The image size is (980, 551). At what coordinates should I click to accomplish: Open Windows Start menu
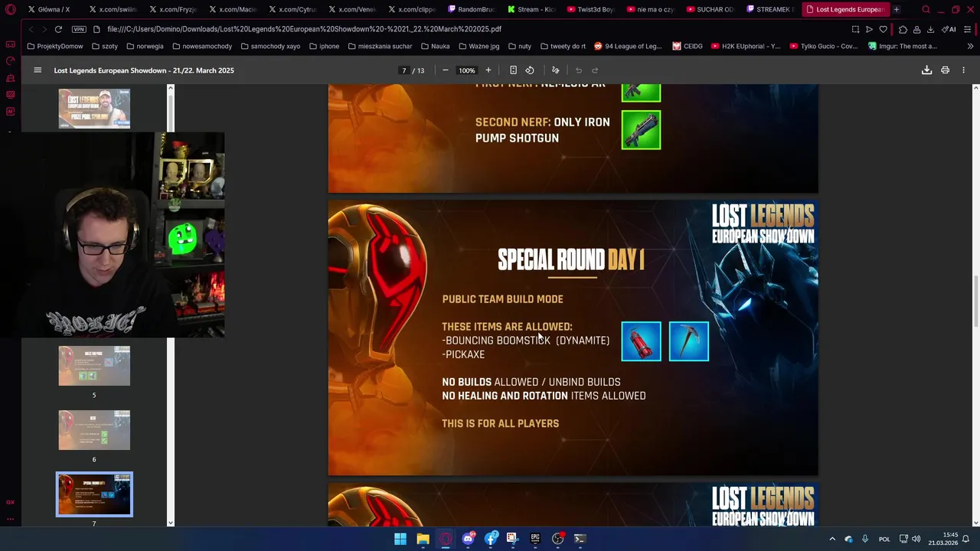400,539
